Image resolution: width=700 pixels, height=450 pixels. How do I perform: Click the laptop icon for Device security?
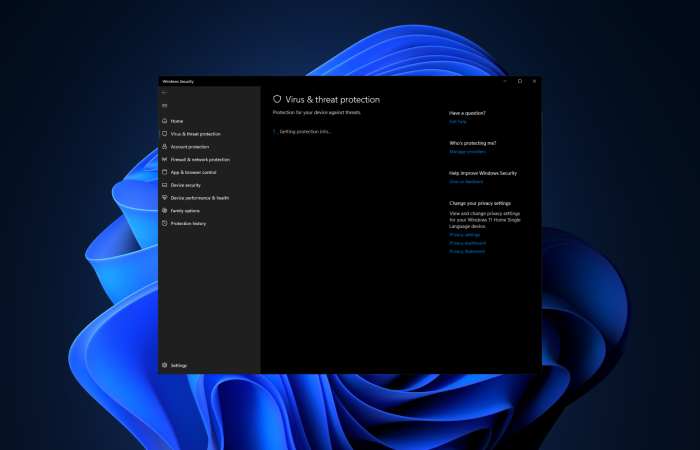pos(164,185)
